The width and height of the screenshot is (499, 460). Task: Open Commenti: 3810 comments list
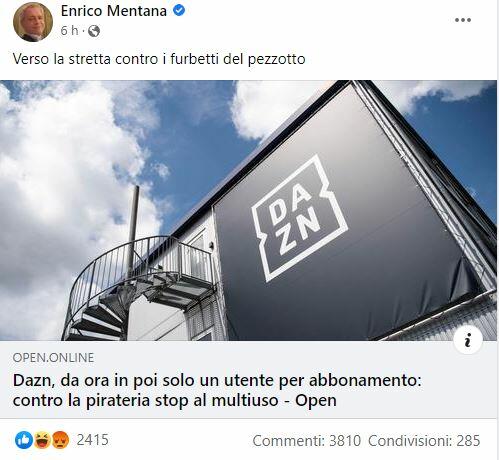(307, 441)
